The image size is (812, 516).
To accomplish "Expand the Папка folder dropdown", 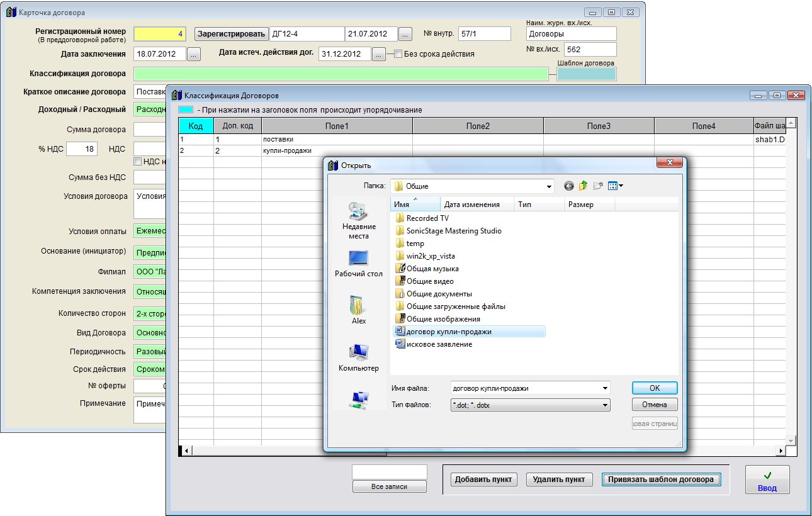I will (549, 186).
